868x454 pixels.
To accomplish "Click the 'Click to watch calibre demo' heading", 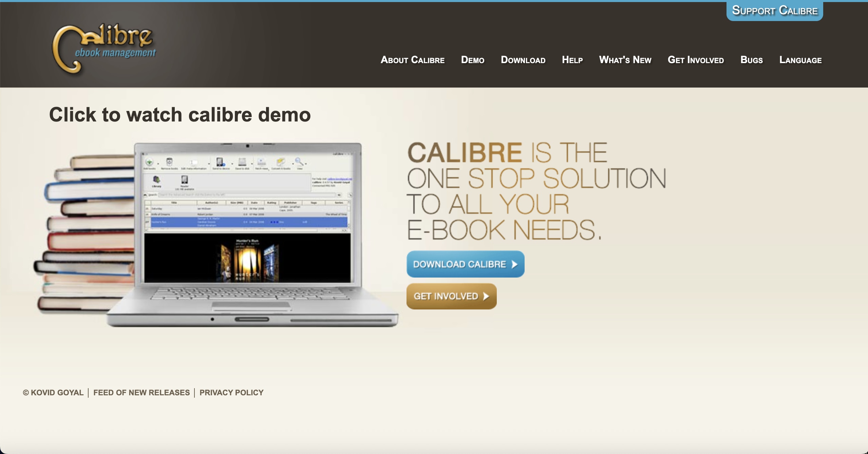I will (180, 115).
